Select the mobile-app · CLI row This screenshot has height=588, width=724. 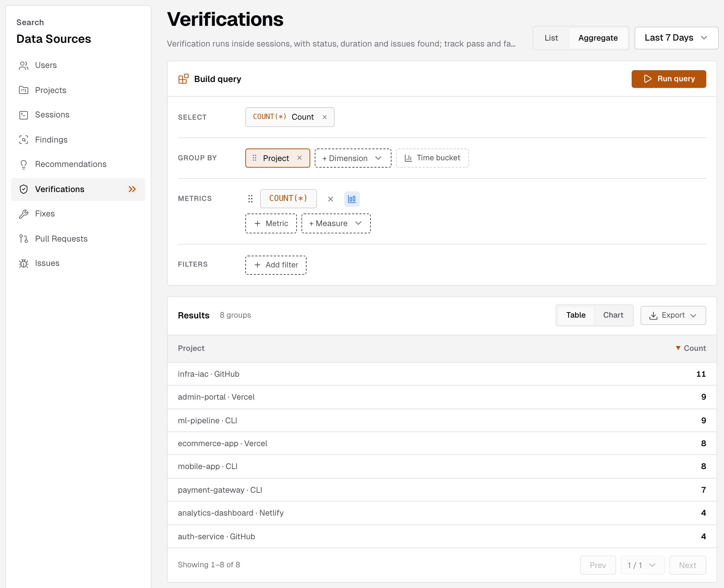[442, 466]
